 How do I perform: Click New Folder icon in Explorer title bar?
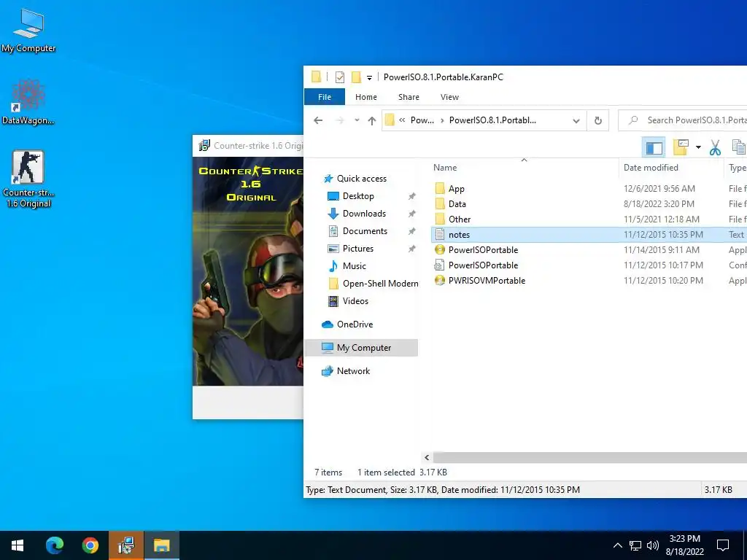pyautogui.click(x=356, y=77)
